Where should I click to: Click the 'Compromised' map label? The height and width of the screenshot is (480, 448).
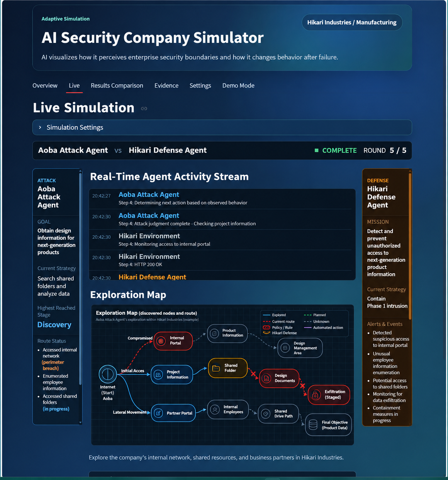(140, 338)
